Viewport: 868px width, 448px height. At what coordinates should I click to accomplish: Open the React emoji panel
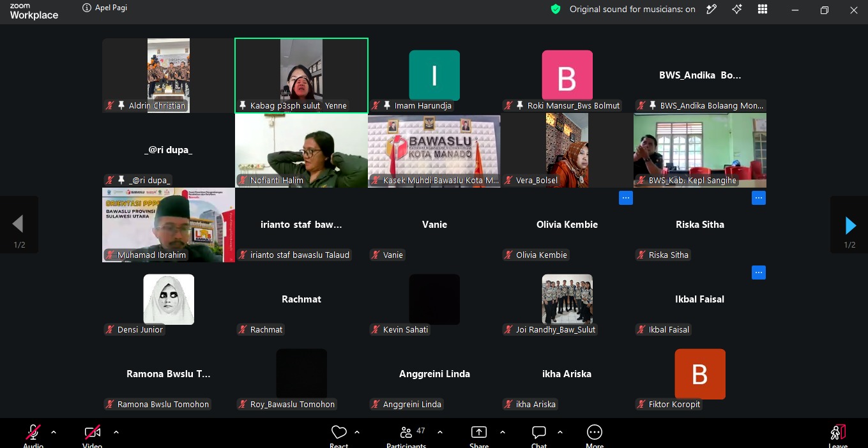click(x=339, y=433)
